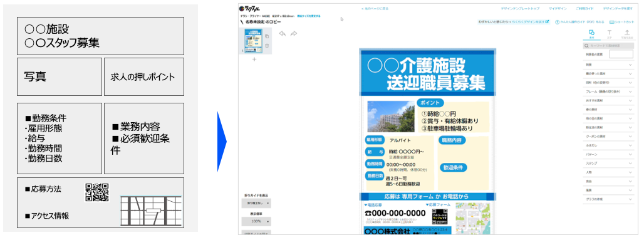
Task: Expand the クーポンの素材 category
Action: pyautogui.click(x=609, y=136)
